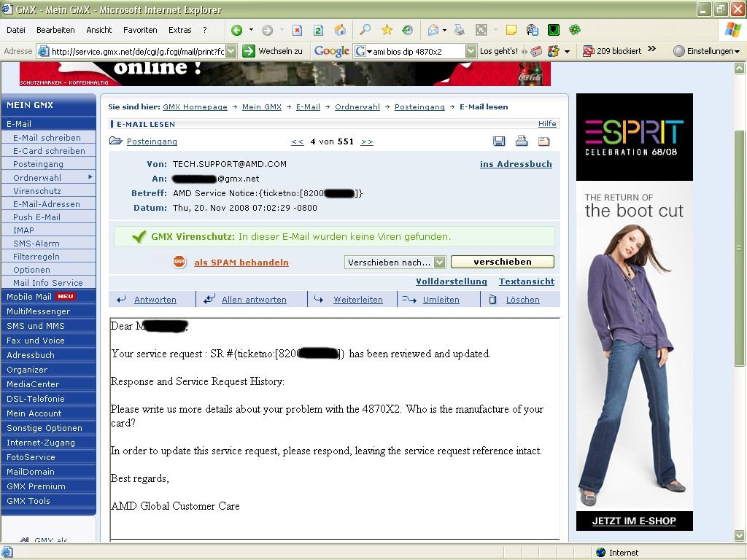Click the Coca-Cola banner advertisement

click(x=285, y=74)
